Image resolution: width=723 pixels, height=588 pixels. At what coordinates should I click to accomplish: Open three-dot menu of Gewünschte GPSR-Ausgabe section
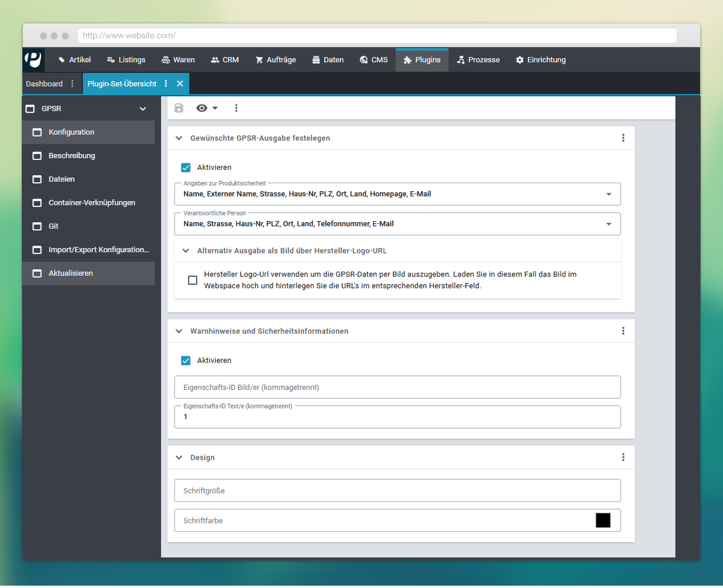[x=623, y=138]
